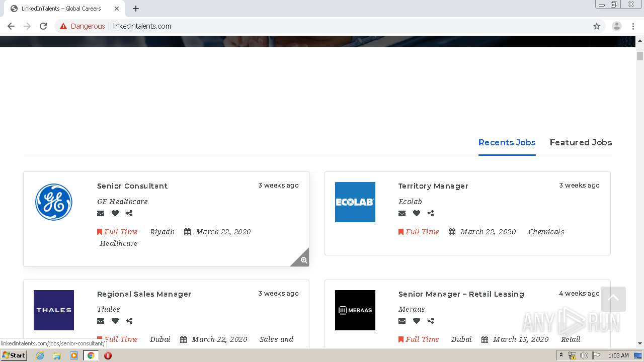Favorite the Territory Manager job with heart icon

click(x=417, y=213)
